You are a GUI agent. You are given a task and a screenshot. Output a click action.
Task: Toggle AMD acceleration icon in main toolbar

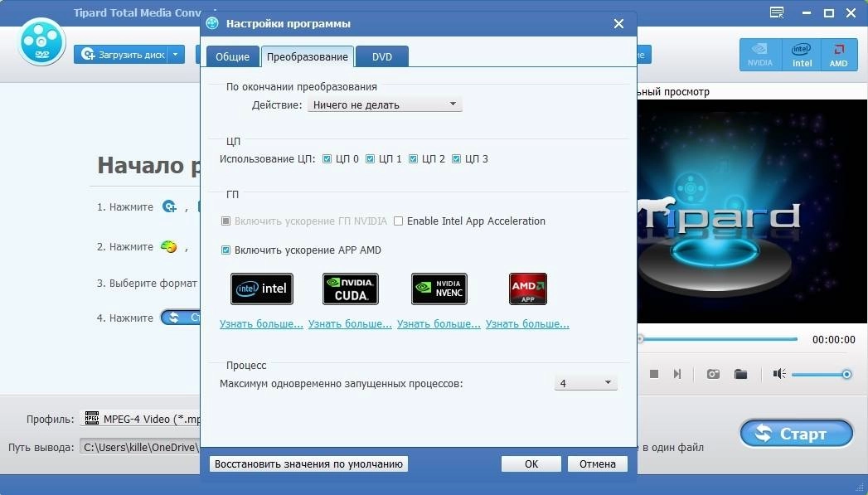[x=838, y=55]
